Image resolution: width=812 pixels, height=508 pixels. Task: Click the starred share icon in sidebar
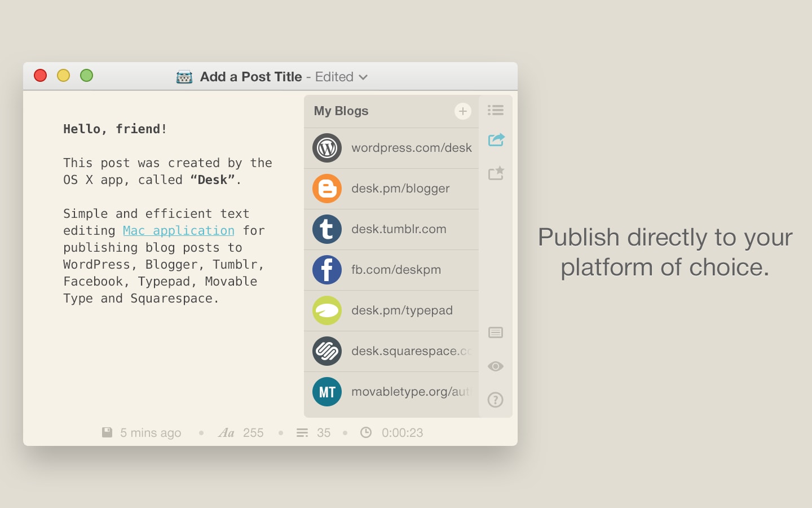[496, 173]
